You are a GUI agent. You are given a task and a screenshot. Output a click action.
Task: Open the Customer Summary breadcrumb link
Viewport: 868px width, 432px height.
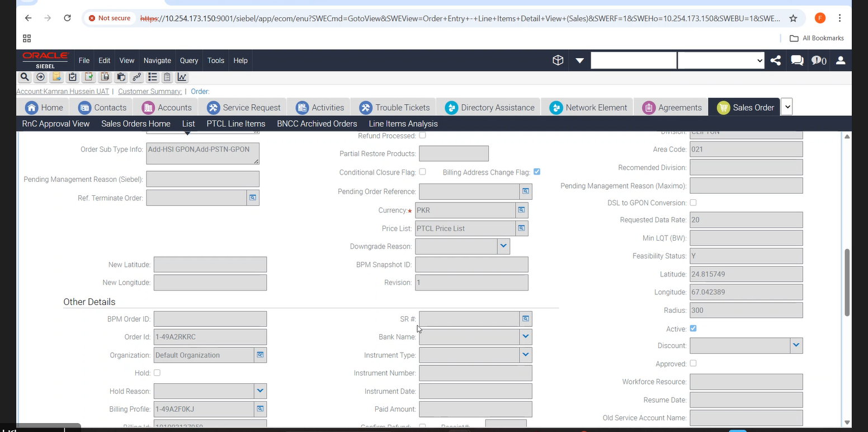(150, 91)
